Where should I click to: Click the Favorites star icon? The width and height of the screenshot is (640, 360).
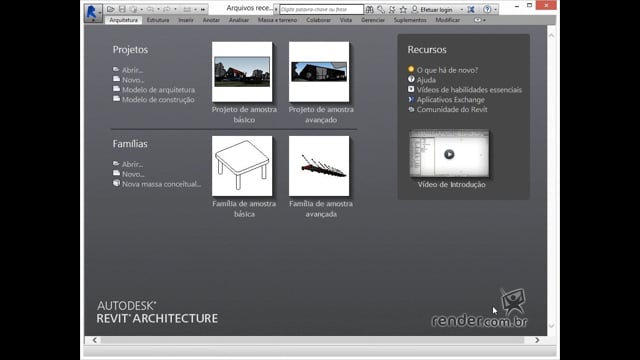[403, 9]
